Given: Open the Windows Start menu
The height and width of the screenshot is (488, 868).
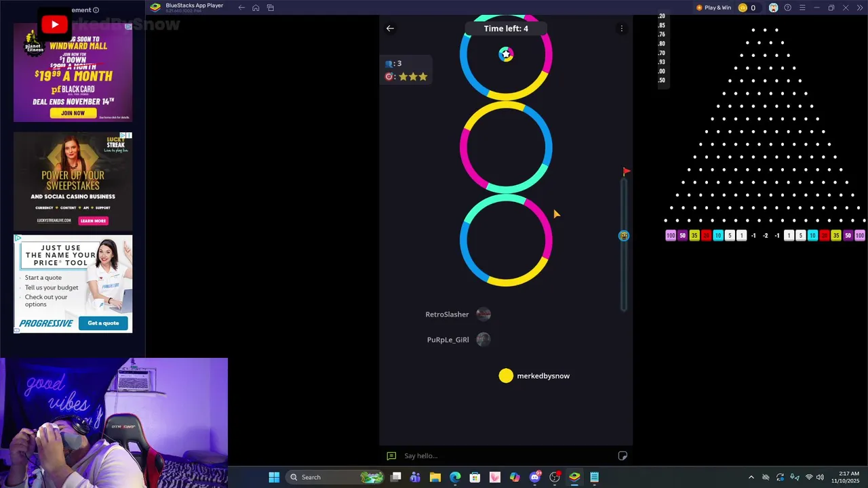Looking at the screenshot, I should 274,477.
